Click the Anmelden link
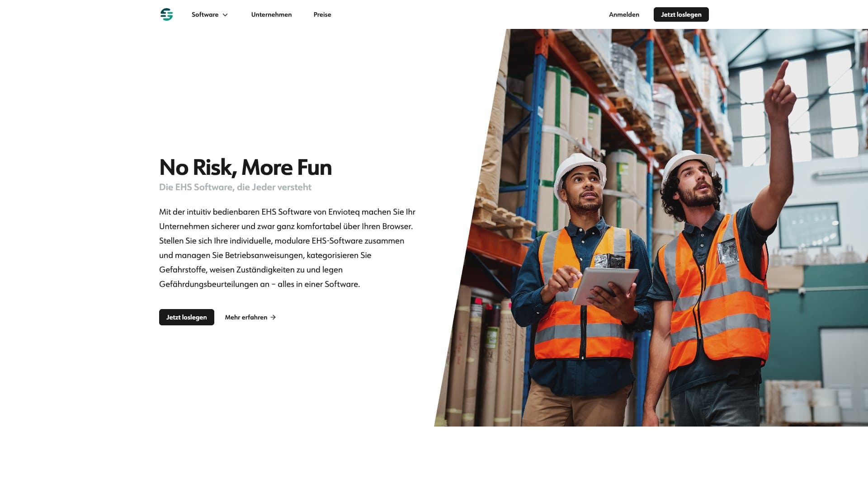 click(x=624, y=14)
